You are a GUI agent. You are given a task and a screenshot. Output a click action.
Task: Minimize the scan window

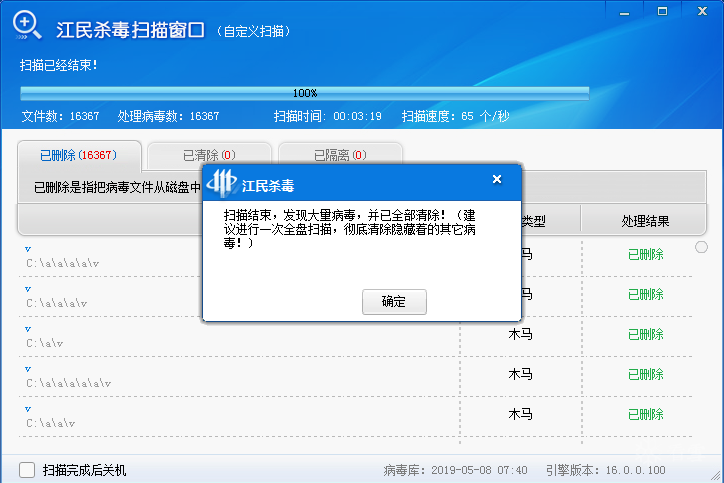(625, 12)
